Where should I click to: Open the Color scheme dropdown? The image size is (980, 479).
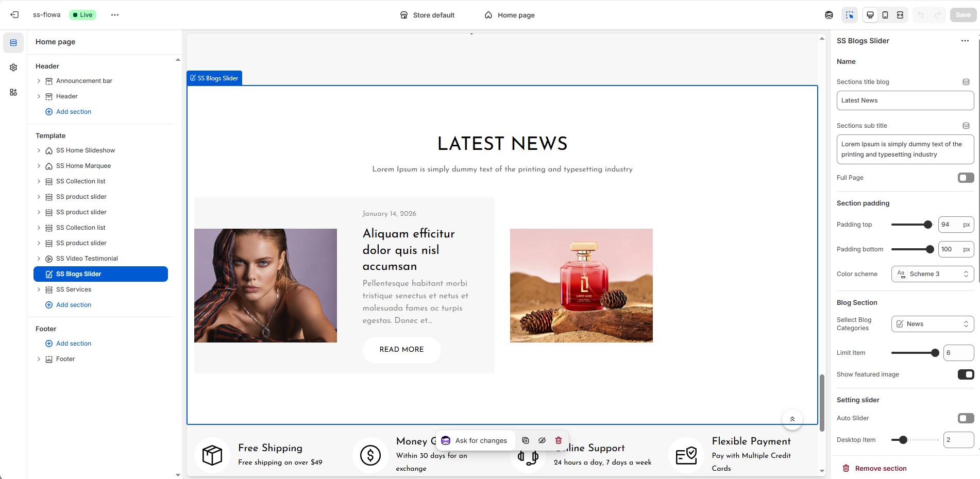pos(932,274)
